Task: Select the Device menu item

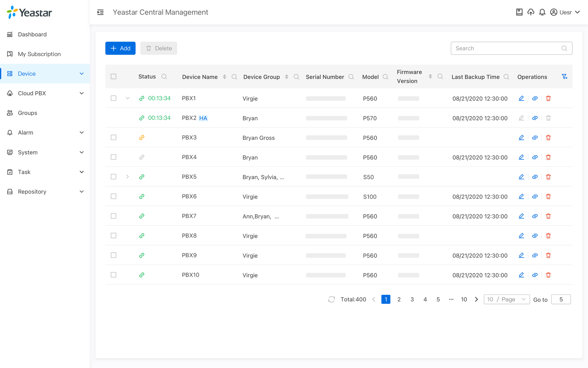Action: 45,74
